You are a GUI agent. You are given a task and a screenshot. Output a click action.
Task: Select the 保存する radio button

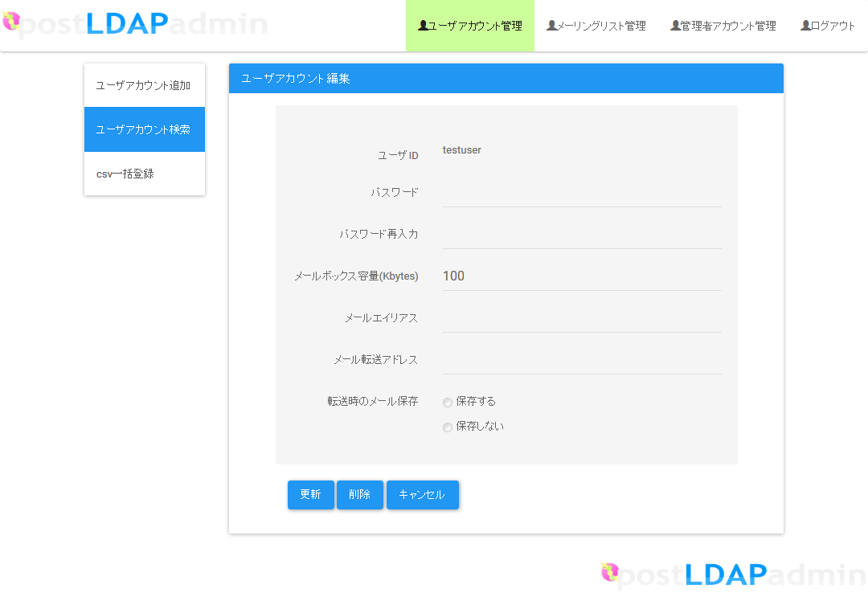tap(448, 403)
